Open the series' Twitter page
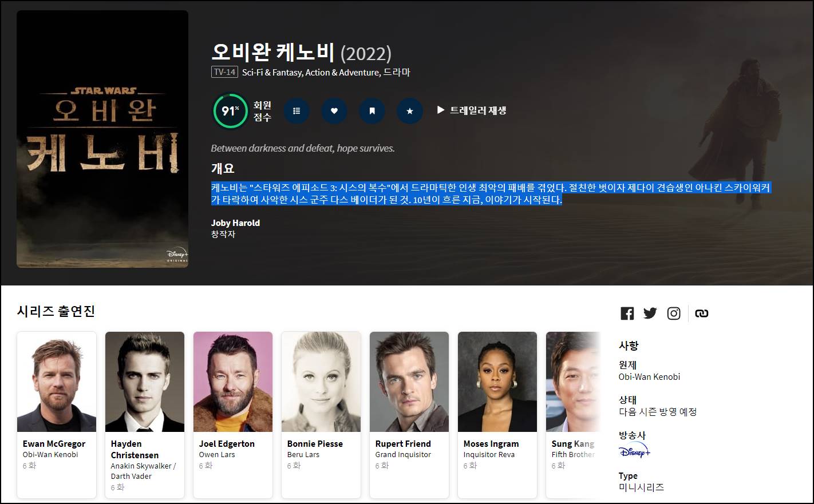This screenshot has width=814, height=504. pyautogui.click(x=650, y=313)
